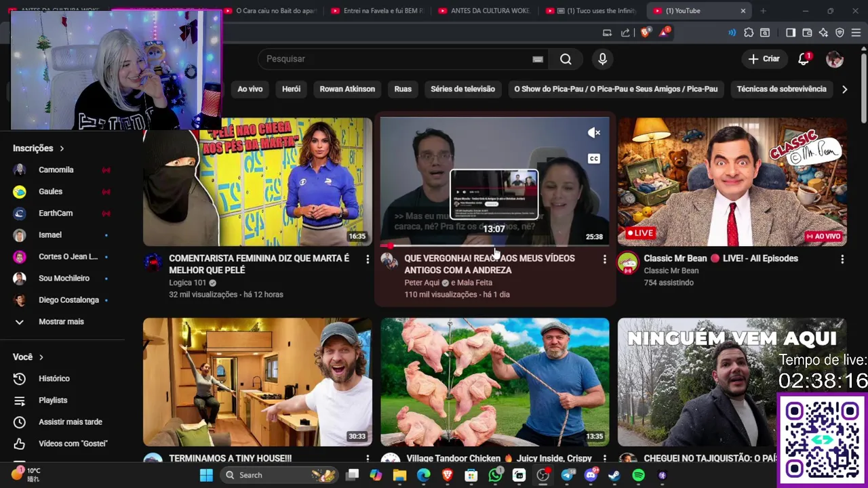Start voice search with microphone icon

(602, 59)
